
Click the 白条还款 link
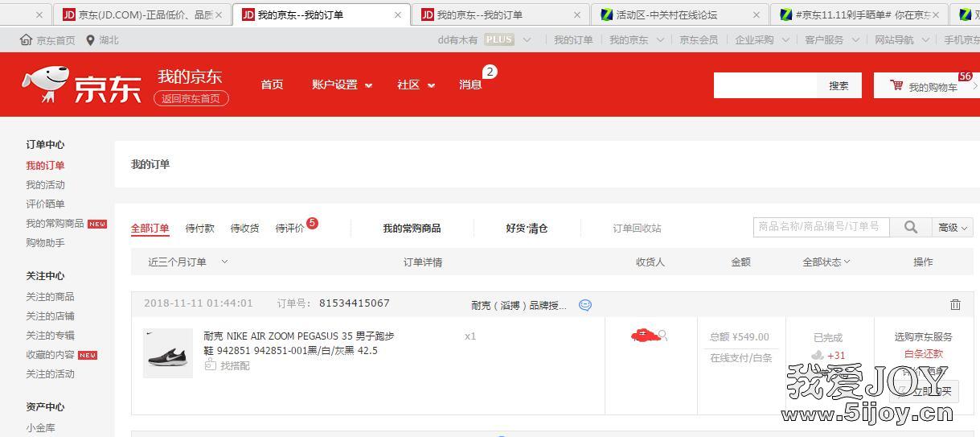(924, 353)
